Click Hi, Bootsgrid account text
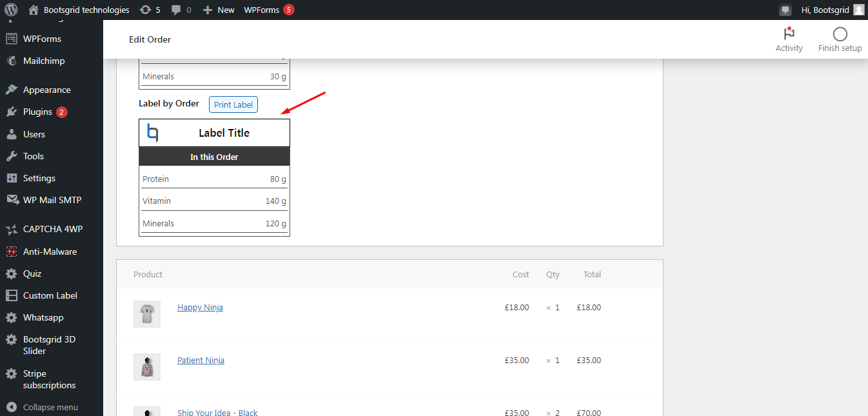This screenshot has height=416, width=868. click(825, 10)
